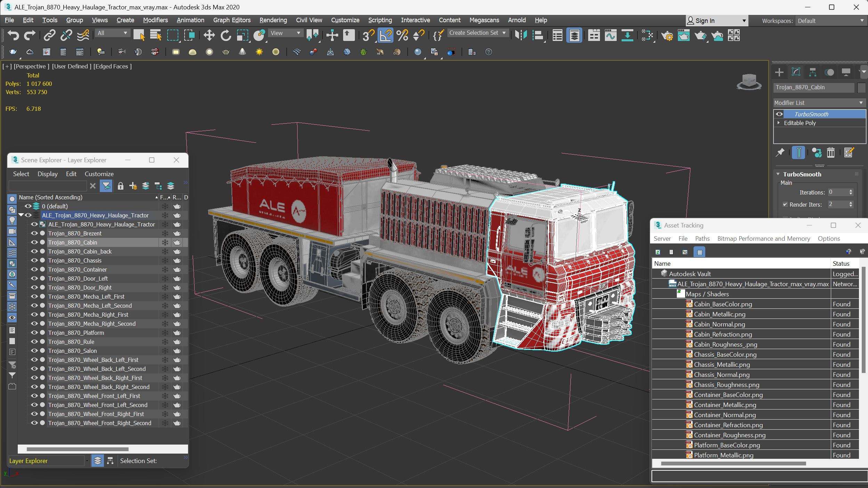This screenshot has width=868, height=488.
Task: Toggle the TurboSmooth modifier eye icon
Action: (x=779, y=114)
